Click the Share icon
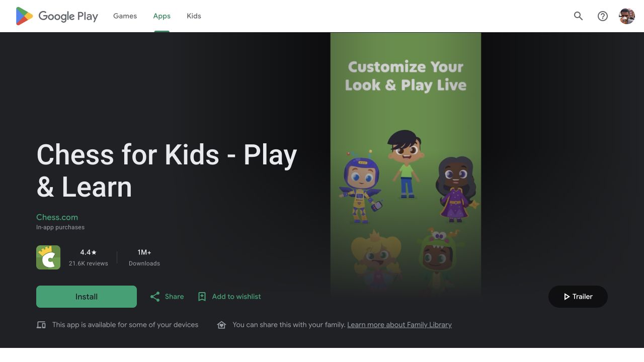The image size is (644, 362). click(x=155, y=297)
